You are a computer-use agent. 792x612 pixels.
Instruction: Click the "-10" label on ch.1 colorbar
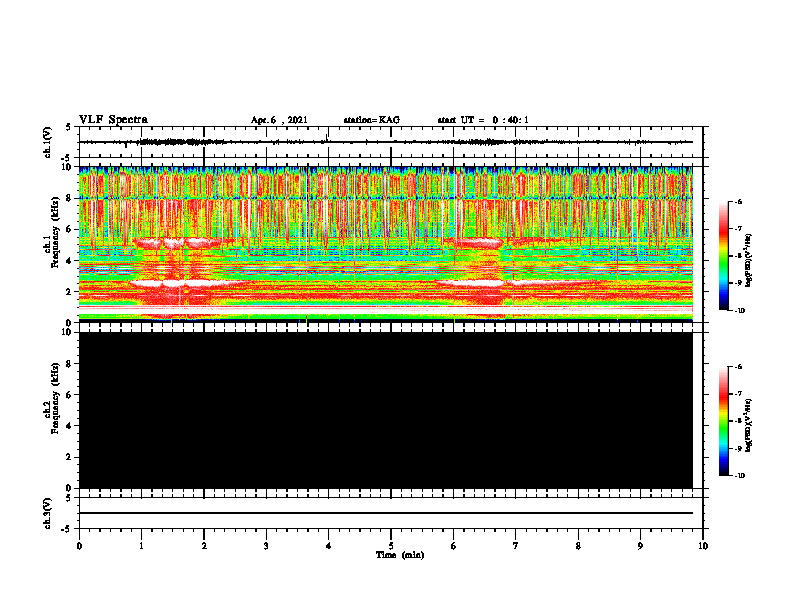[x=739, y=311]
